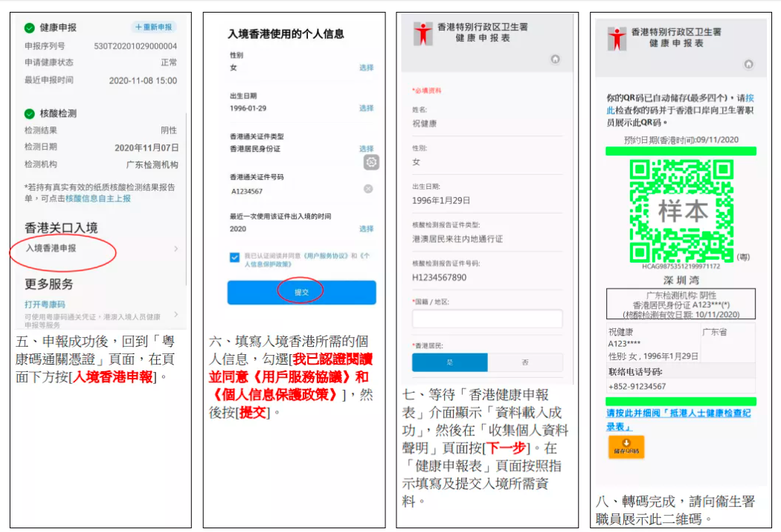Image resolution: width=781 pixels, height=532 pixels.
Task: Click the orange 储存QR码 button
Action: click(x=626, y=447)
